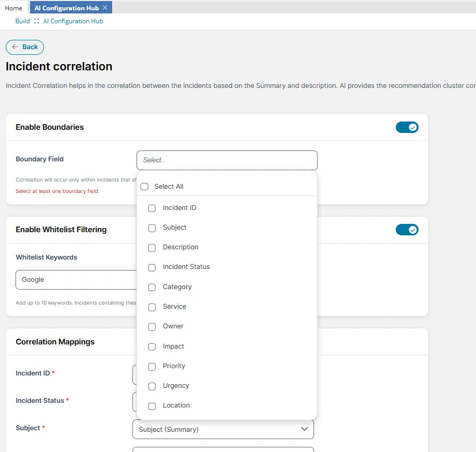The image size is (476, 452).
Task: Check the Description boundary option
Action: (x=152, y=248)
